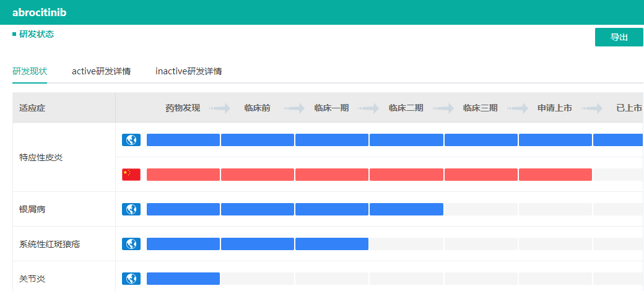
Task: Click the China flag icon for 特应性皮炎
Action: pyautogui.click(x=131, y=175)
